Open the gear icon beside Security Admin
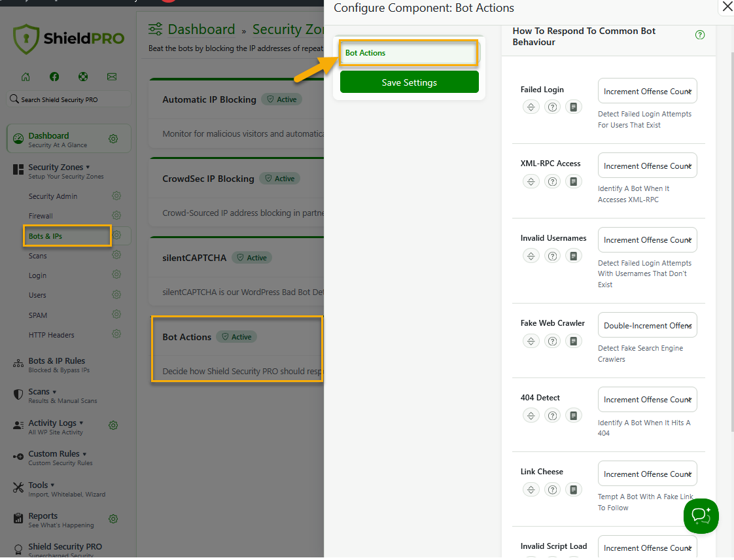The width and height of the screenshot is (734, 560). pyautogui.click(x=116, y=196)
